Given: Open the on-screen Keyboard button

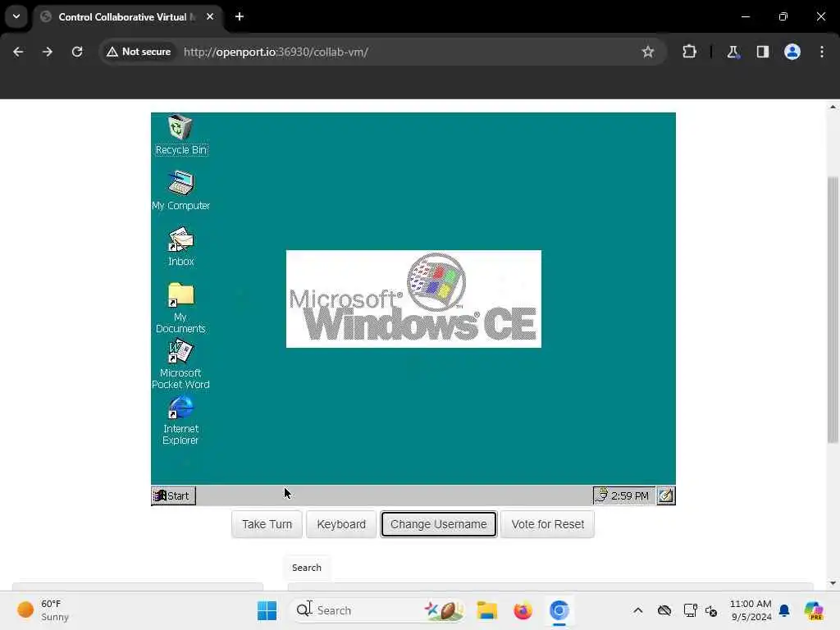Looking at the screenshot, I should (341, 524).
